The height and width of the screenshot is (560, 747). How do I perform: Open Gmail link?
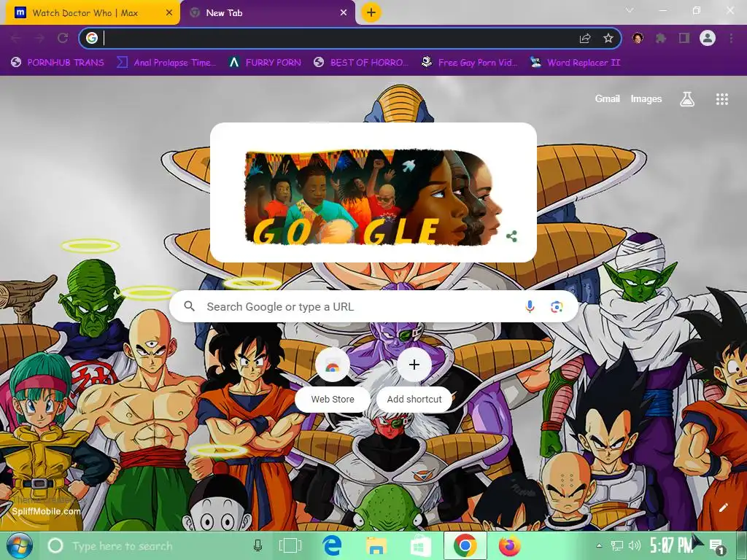pos(607,98)
